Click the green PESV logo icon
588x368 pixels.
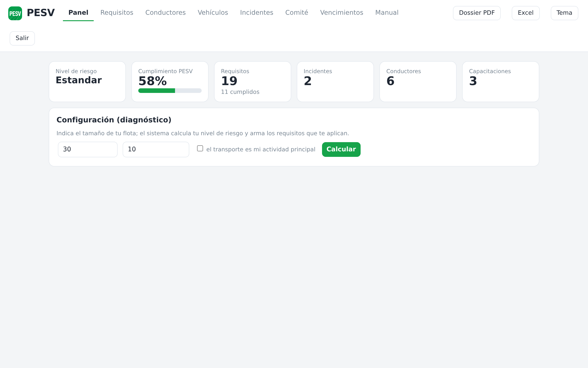(x=15, y=13)
